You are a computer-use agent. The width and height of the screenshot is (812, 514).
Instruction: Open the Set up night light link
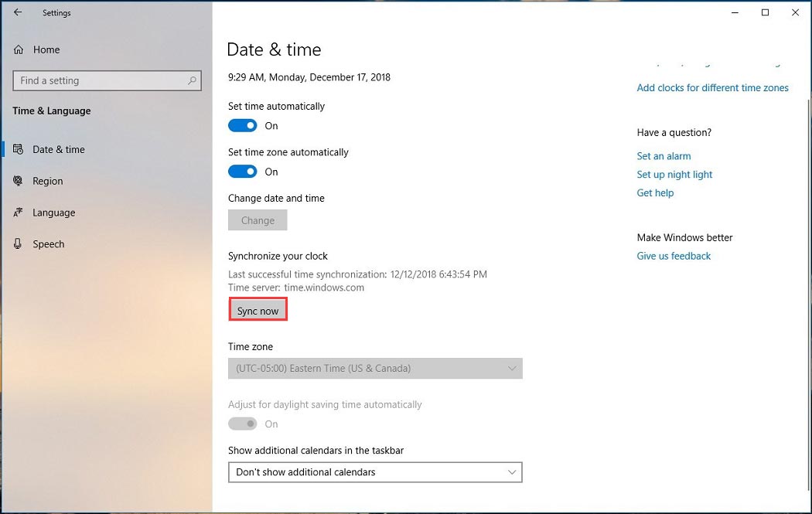(x=674, y=175)
